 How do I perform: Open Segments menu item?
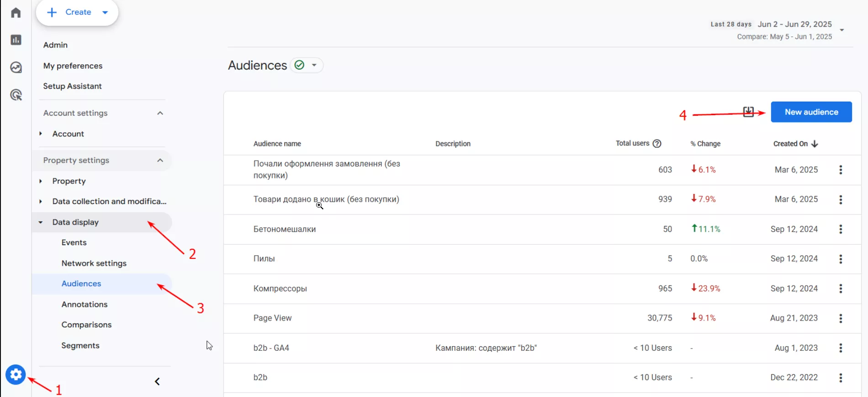coord(80,345)
